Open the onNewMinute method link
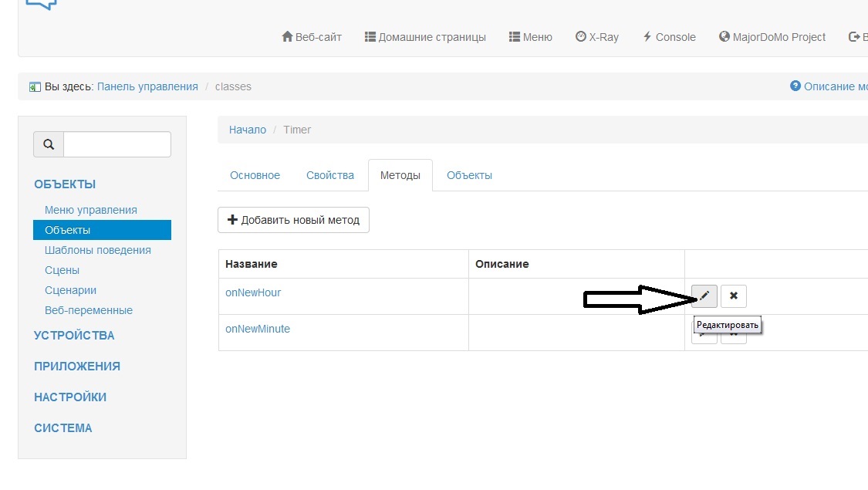 [258, 329]
